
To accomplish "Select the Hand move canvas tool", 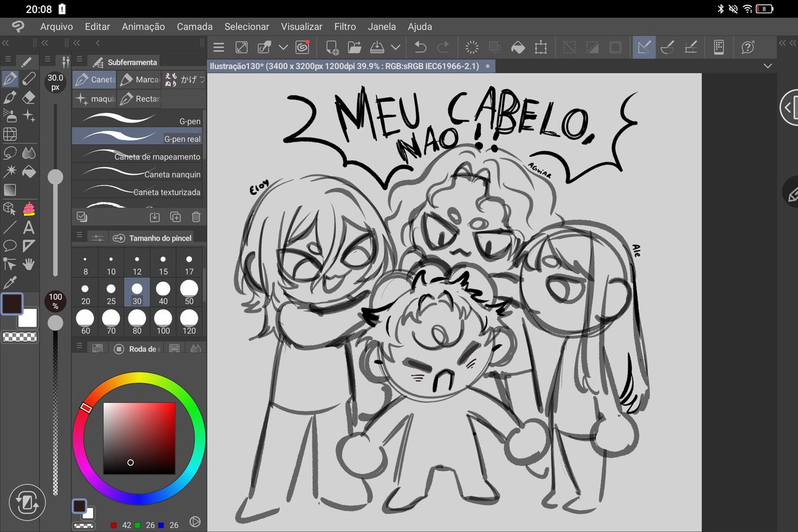I will [x=29, y=264].
